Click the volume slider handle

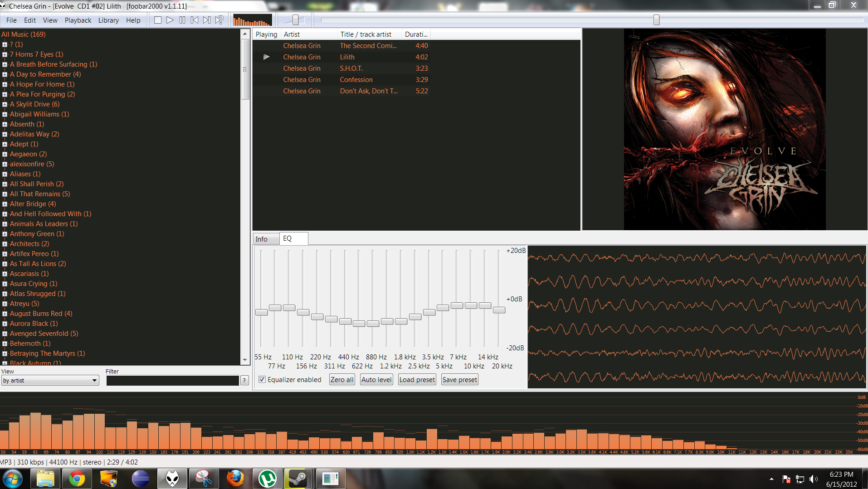[296, 20]
